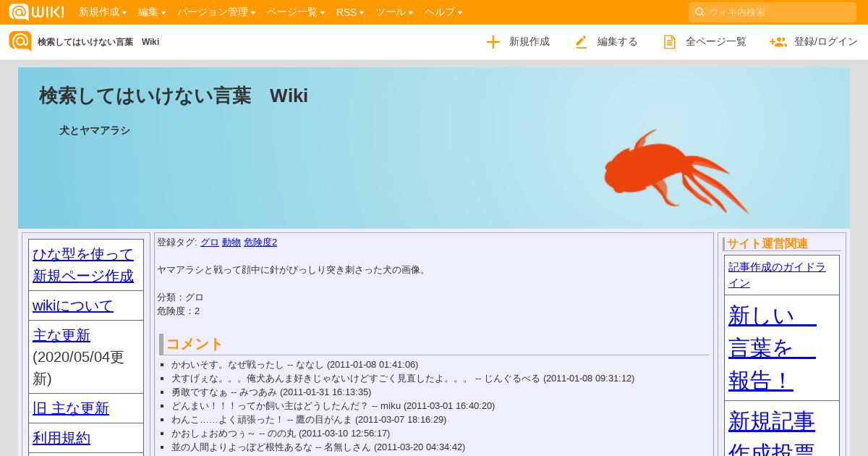Click the @WIKI logo in orange bar
Image resolution: width=868 pixels, height=456 pixels.
[36, 12]
